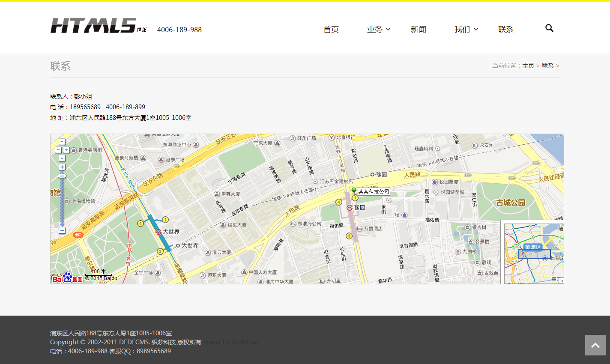
Task: Go to 首页 in navigation
Action: [331, 29]
